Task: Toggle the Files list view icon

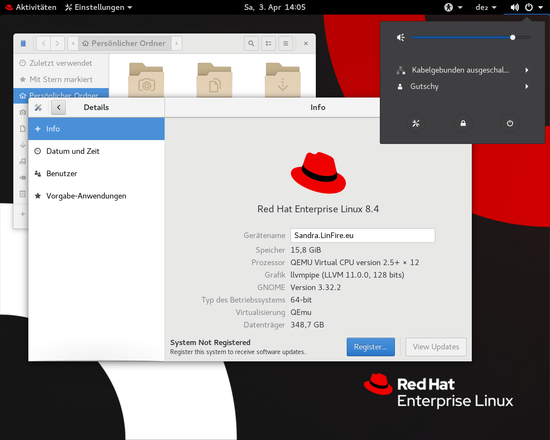Action: (x=268, y=44)
